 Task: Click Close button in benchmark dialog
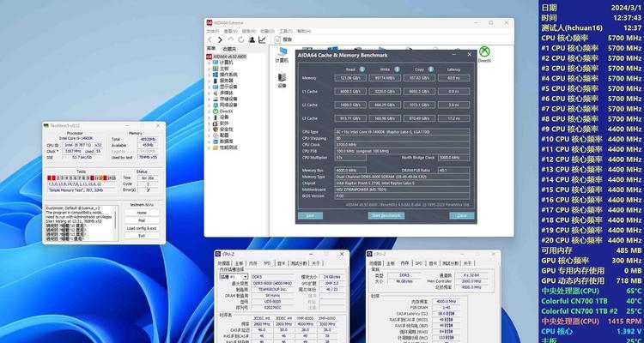point(462,216)
